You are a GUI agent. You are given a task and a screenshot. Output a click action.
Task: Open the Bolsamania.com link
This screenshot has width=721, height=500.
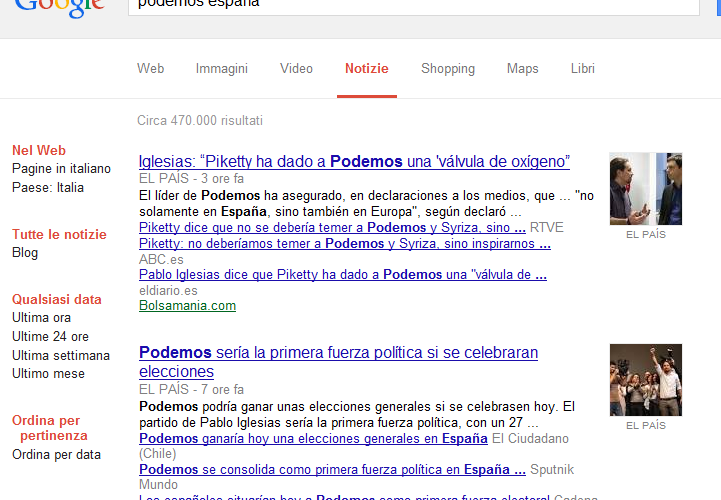point(187,306)
